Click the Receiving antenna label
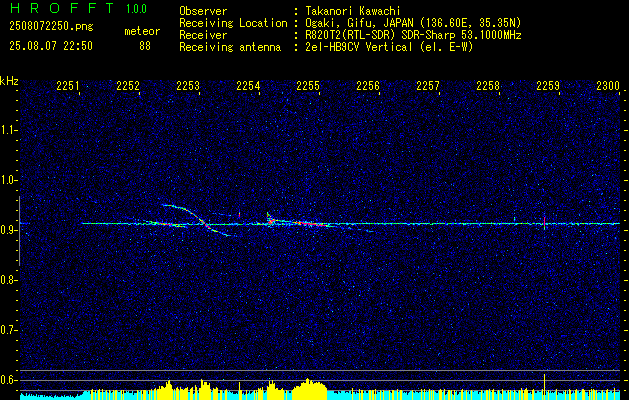Viewport: 629px width, 400px height. coord(230,47)
